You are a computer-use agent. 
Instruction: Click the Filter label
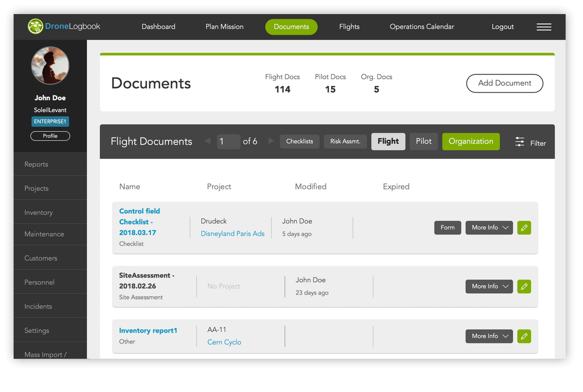click(538, 143)
